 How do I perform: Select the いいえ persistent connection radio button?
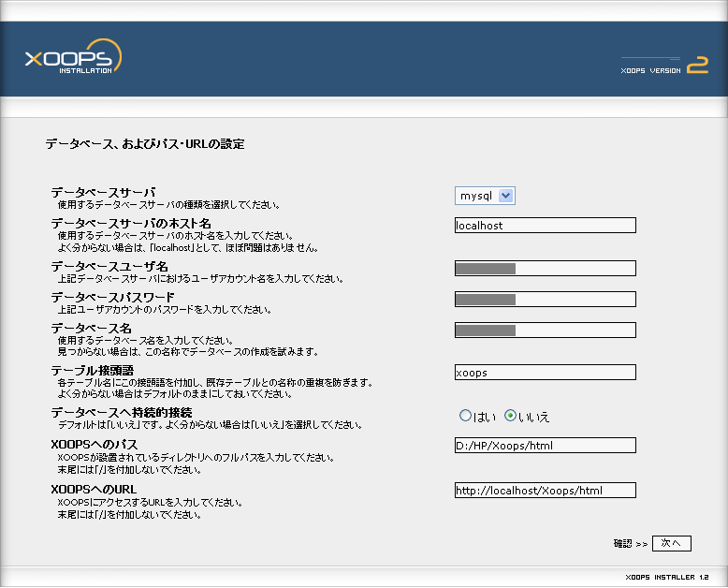[510, 415]
